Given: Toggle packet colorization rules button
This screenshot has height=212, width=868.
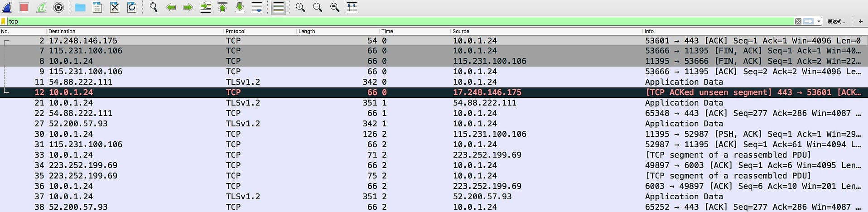Looking at the screenshot, I should [279, 7].
